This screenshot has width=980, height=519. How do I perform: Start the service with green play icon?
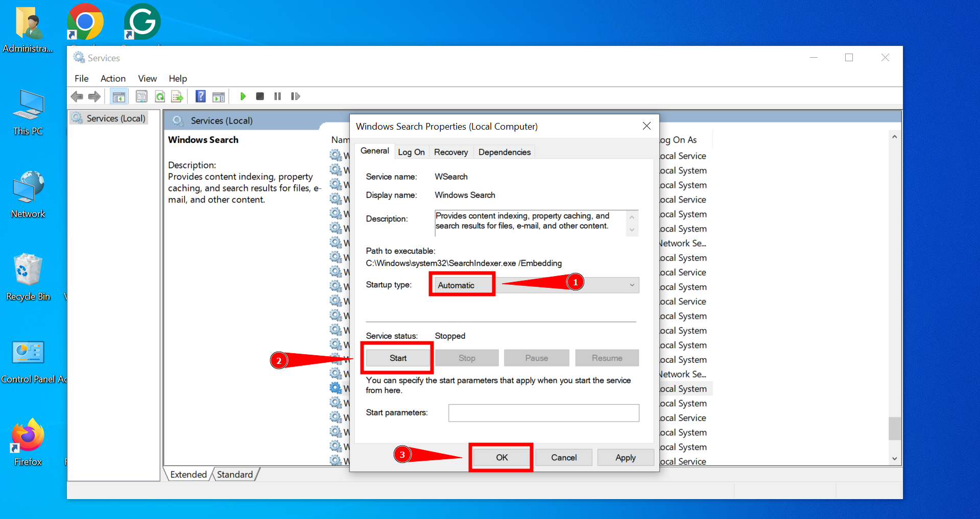243,96
